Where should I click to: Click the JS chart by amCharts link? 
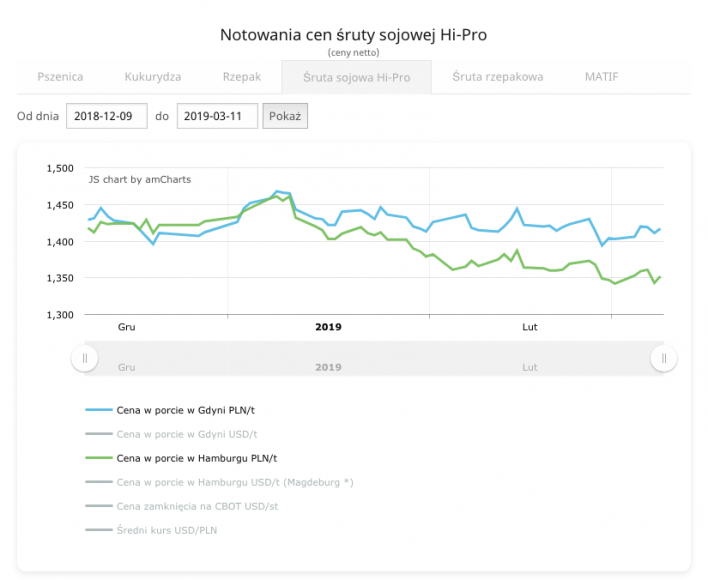click(140, 180)
